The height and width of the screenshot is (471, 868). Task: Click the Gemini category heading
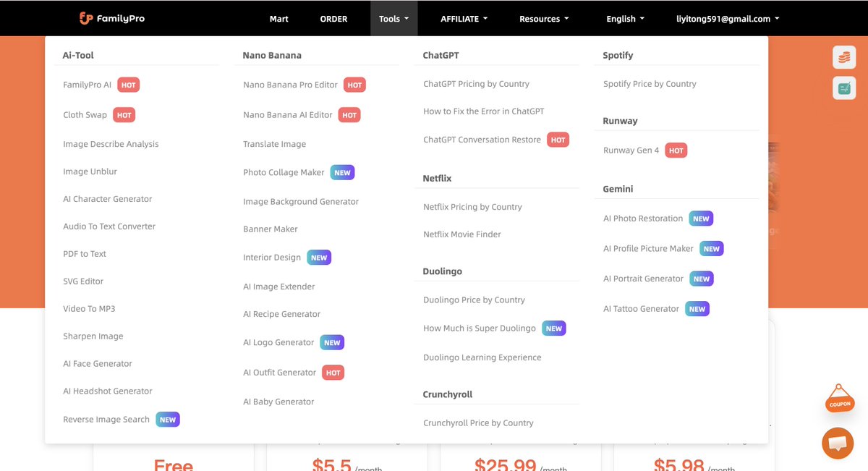[618, 189]
